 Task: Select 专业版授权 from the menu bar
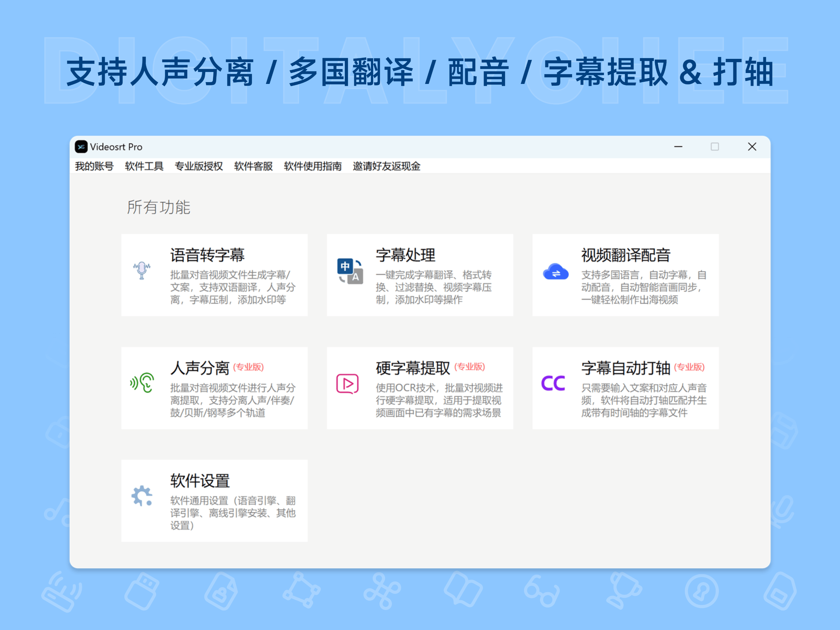(x=199, y=166)
